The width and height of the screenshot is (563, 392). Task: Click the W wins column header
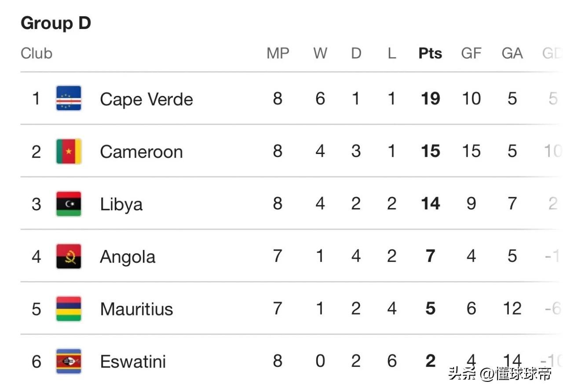(x=320, y=53)
